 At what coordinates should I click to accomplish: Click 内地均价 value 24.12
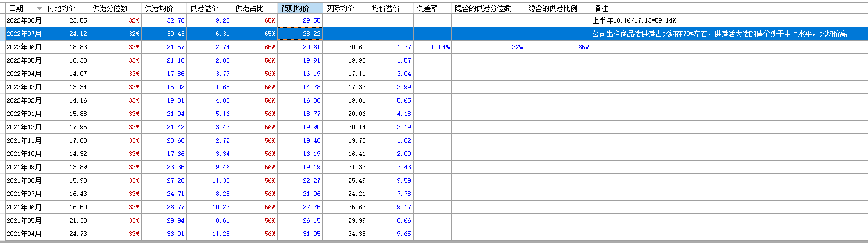(67, 34)
